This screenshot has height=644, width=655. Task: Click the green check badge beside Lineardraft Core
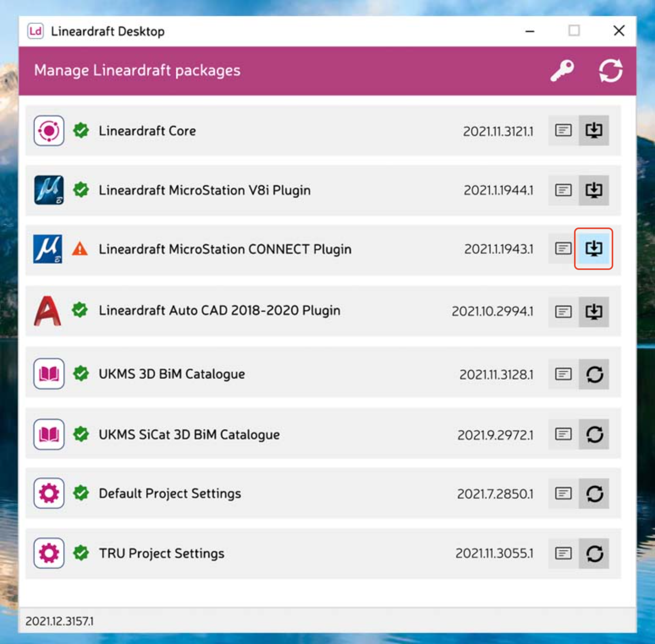81,130
